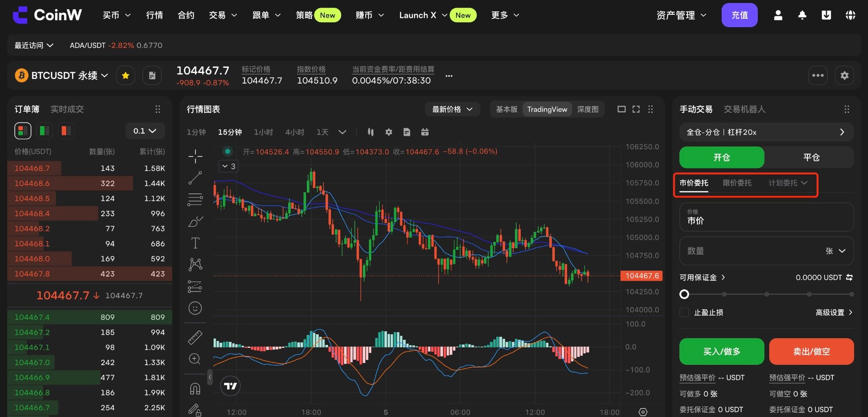Screen dimensions: 868x417
Task: Click the 充值 deposit button
Action: [740, 15]
